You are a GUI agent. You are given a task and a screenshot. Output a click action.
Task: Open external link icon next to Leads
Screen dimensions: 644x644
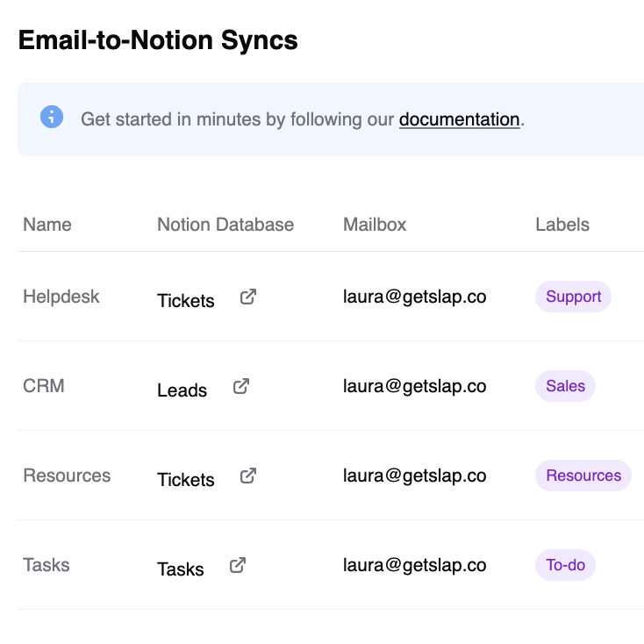coord(241,387)
